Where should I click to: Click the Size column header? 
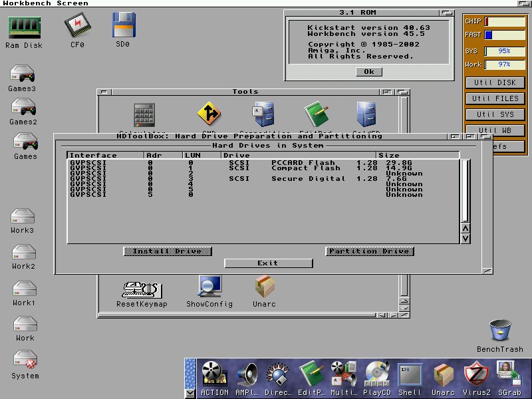pyautogui.click(x=418, y=156)
